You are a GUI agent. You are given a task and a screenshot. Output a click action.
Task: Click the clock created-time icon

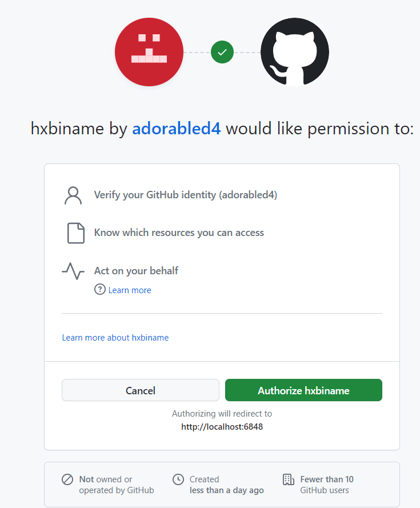tap(178, 479)
